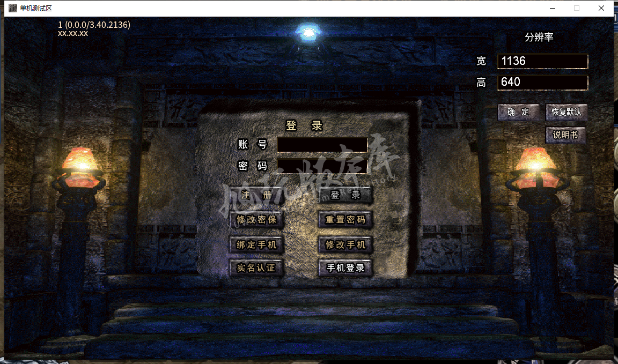Screen dimensions: 618x364
Task: Click the 宽 width field showing 1136
Action: coord(543,61)
